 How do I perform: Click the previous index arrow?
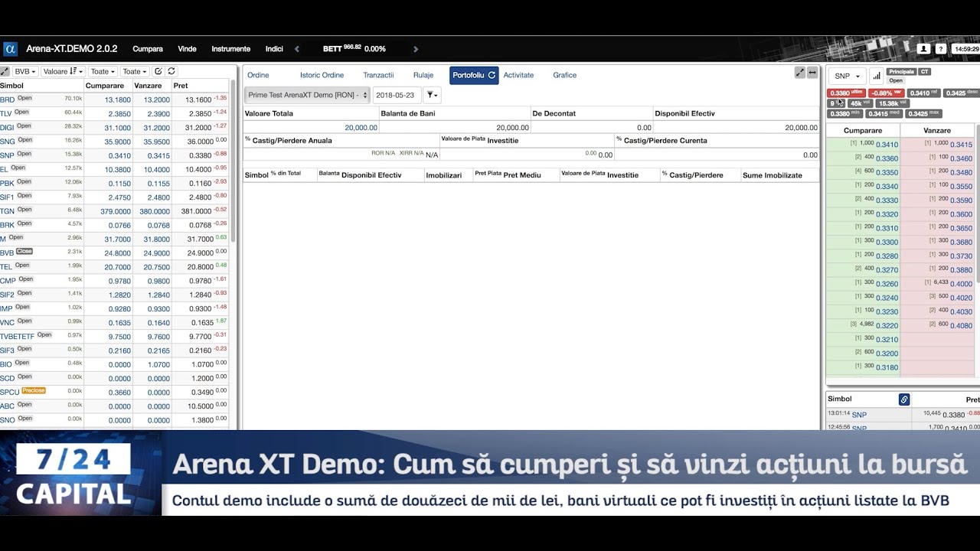pos(297,49)
